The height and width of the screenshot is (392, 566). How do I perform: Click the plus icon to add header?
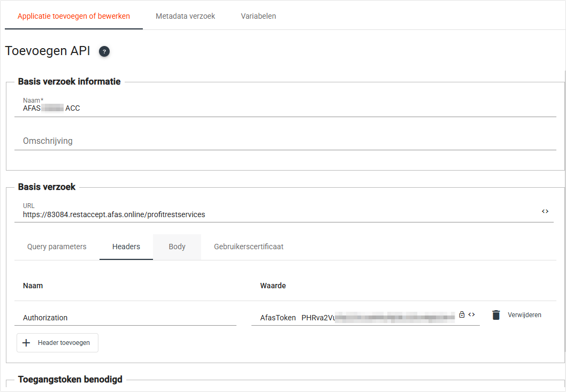pyautogui.click(x=26, y=343)
